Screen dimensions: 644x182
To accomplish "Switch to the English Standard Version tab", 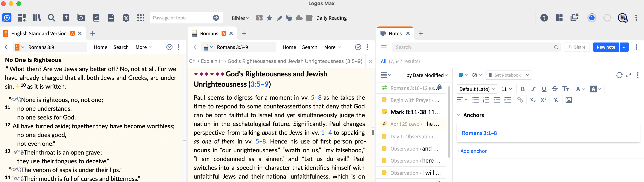I will tap(39, 34).
